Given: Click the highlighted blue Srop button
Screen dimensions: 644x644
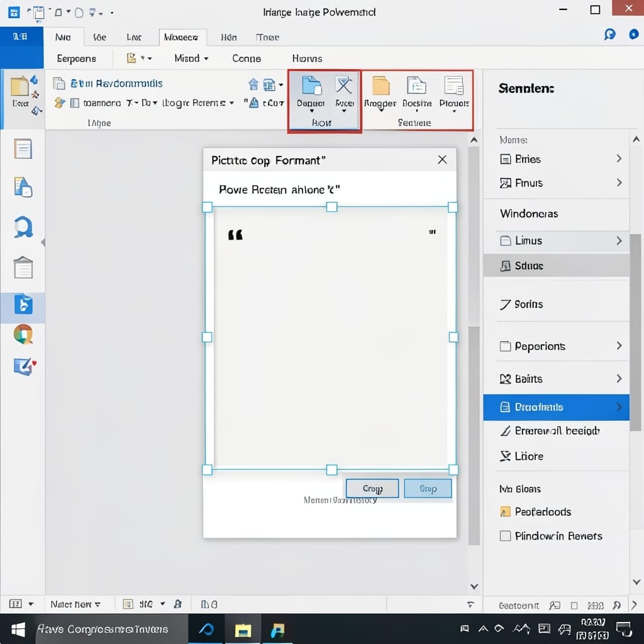Looking at the screenshot, I should point(428,488).
